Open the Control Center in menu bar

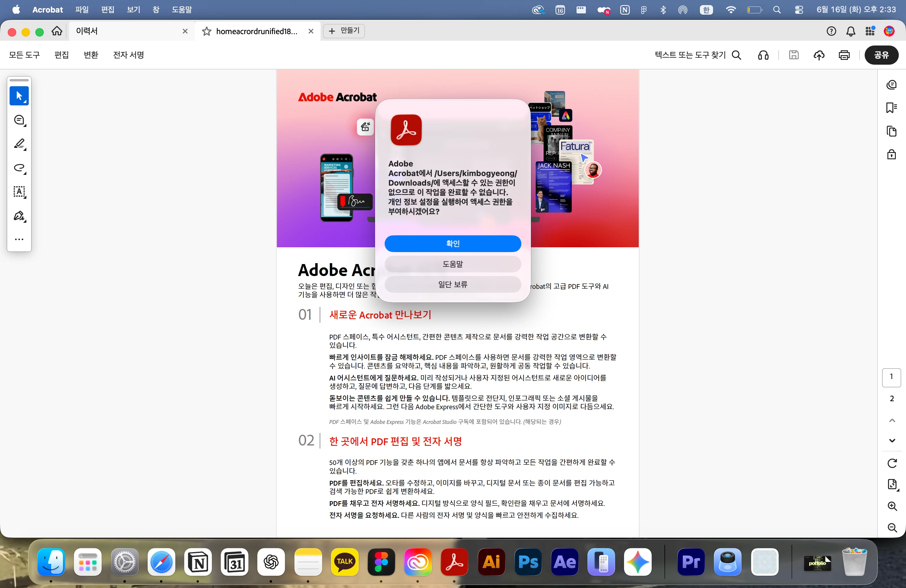click(799, 10)
